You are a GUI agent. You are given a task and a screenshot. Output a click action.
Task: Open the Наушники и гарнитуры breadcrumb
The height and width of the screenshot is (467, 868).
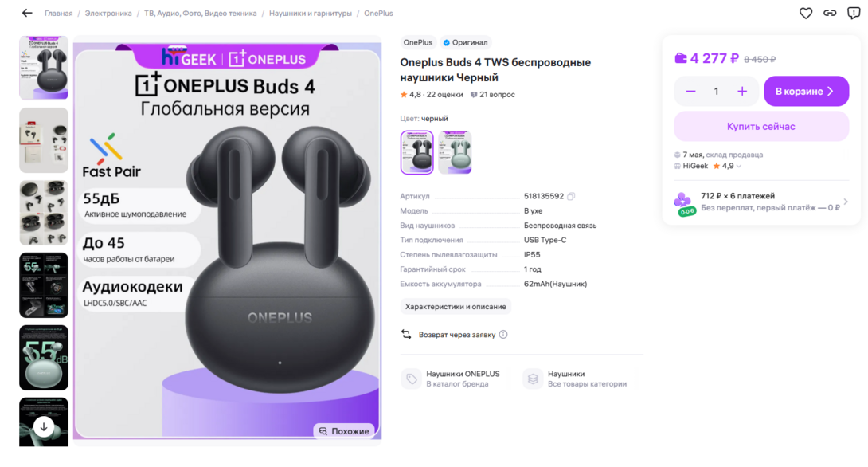[x=311, y=14]
